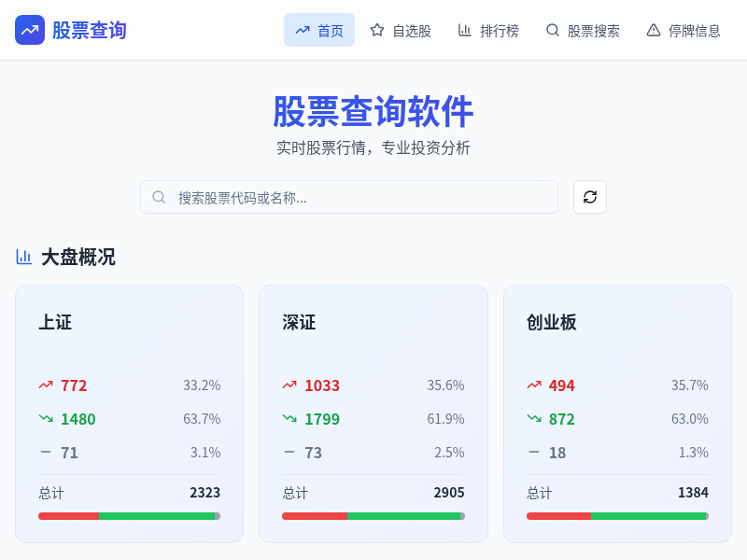Click the 上证 rise-fall ratio progress bar
Screen dimensions: 747x560
(129, 516)
